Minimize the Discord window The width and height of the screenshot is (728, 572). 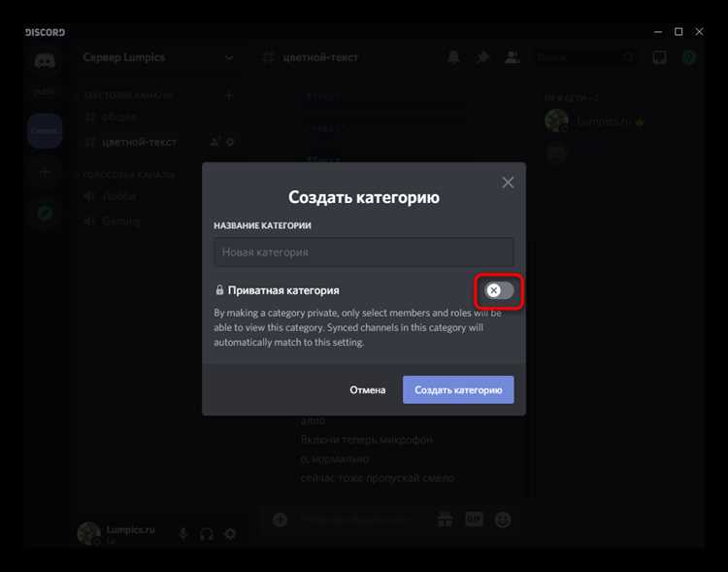(658, 32)
